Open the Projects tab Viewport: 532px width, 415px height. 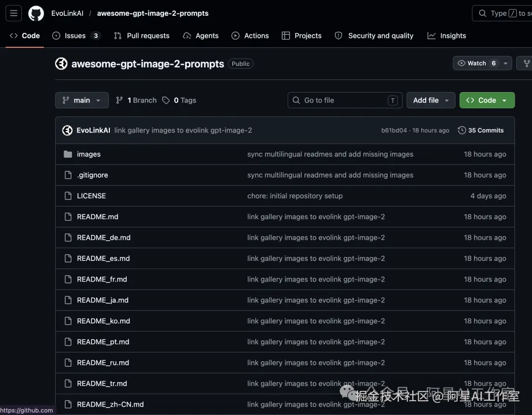coord(301,35)
